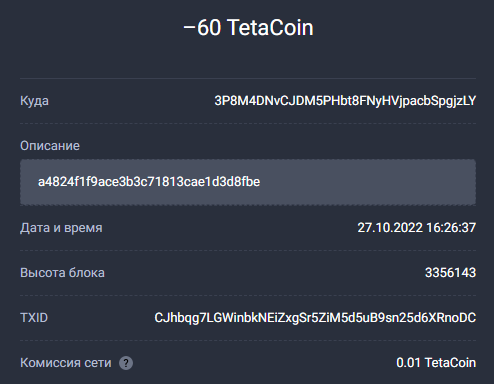
Task: Click the Комиссия сети label
Action: [66, 363]
